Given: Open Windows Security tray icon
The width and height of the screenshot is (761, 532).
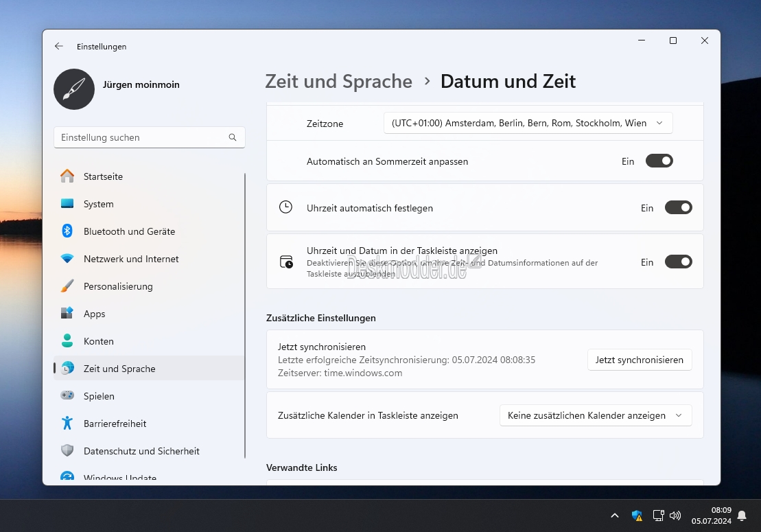Looking at the screenshot, I should click(637, 516).
